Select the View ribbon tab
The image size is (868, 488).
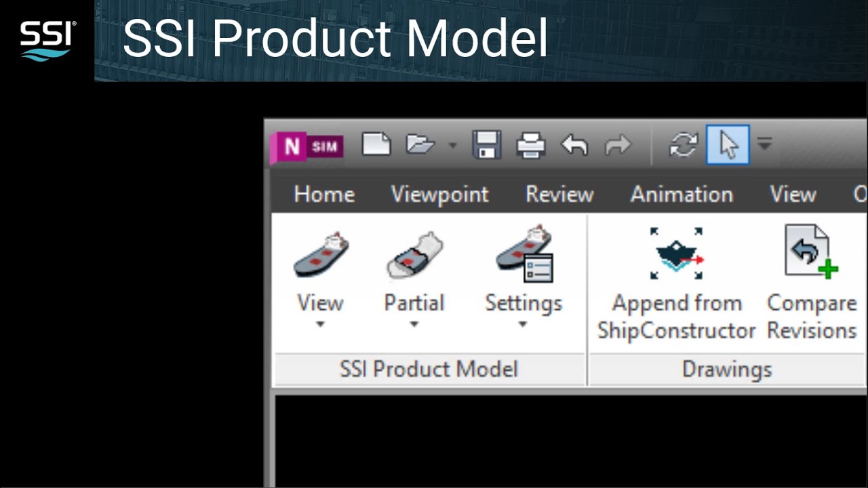(x=793, y=195)
